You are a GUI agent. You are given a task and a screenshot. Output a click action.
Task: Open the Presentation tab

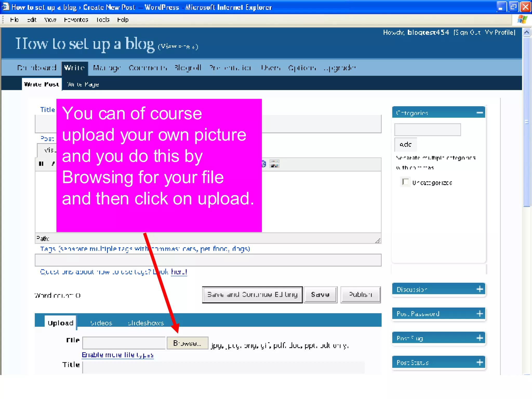click(230, 68)
